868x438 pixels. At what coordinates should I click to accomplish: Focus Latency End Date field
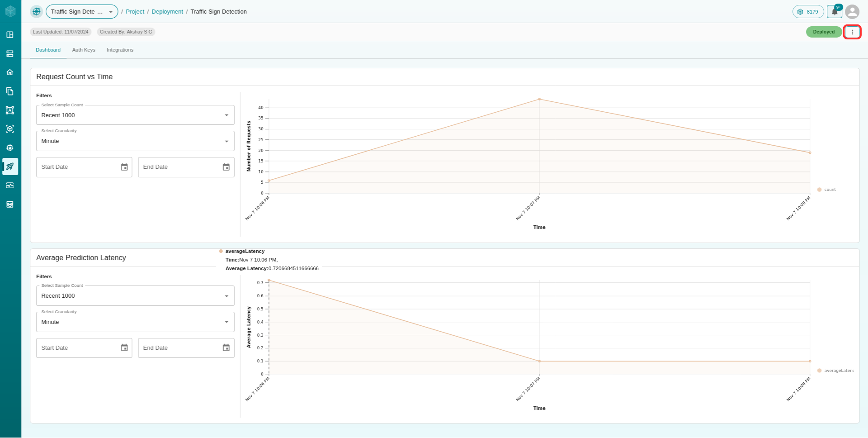186,348
